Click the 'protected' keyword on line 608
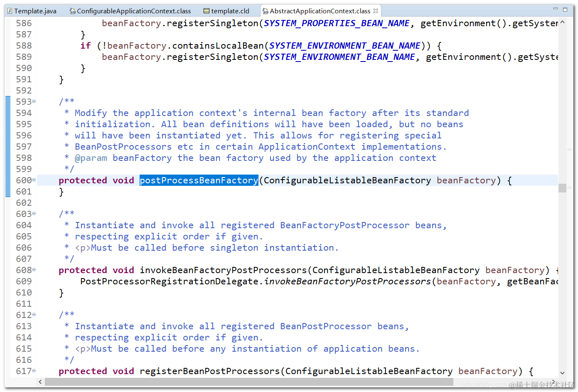 83,270
